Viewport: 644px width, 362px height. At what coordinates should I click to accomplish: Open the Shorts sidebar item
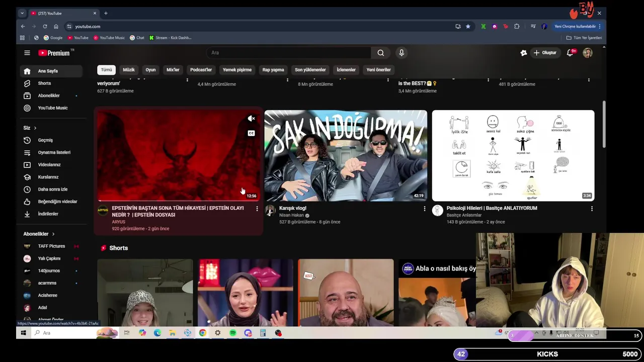tap(50, 83)
